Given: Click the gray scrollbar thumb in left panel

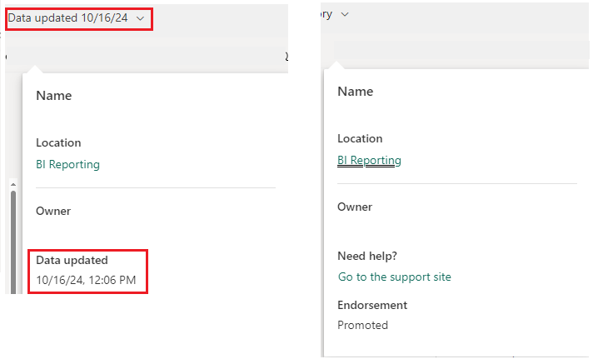Looking at the screenshot, I should coord(13,242).
